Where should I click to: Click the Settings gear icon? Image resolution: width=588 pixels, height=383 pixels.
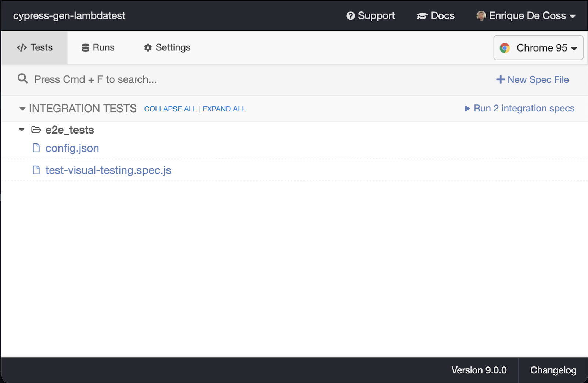click(148, 47)
